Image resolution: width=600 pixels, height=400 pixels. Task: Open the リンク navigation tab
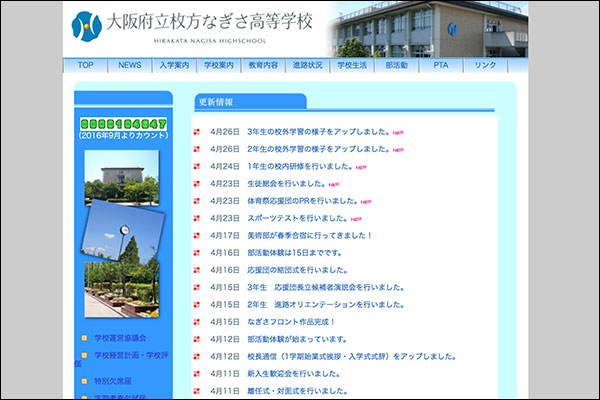point(485,65)
